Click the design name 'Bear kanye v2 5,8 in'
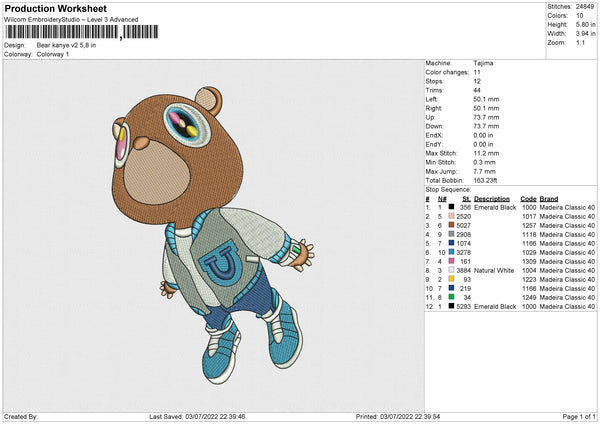 click(66, 45)
